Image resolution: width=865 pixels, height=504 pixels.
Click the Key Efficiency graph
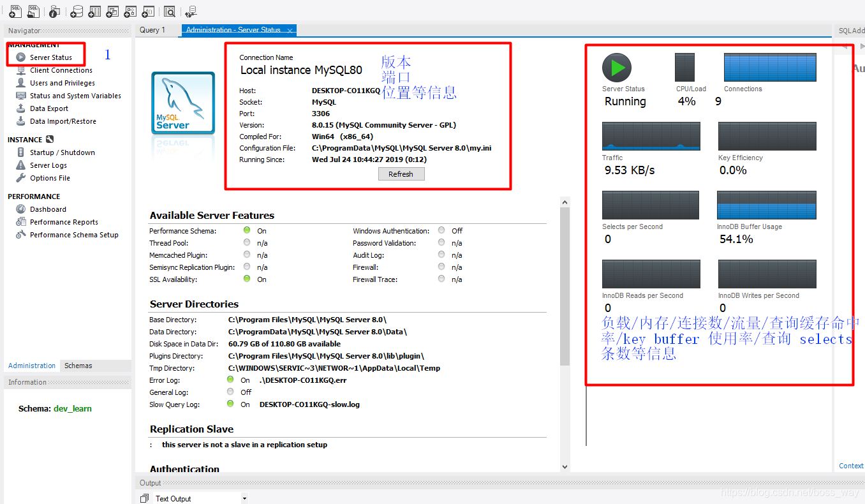pyautogui.click(x=767, y=136)
